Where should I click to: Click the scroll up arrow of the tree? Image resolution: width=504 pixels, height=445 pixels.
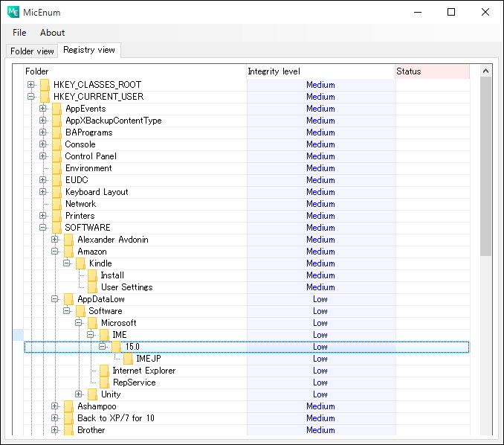(x=486, y=71)
